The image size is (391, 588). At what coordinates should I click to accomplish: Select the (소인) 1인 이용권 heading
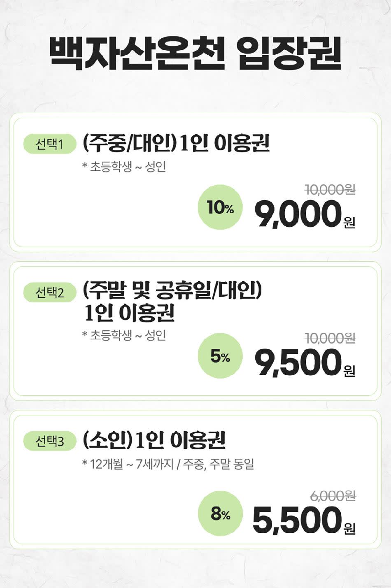154,440
